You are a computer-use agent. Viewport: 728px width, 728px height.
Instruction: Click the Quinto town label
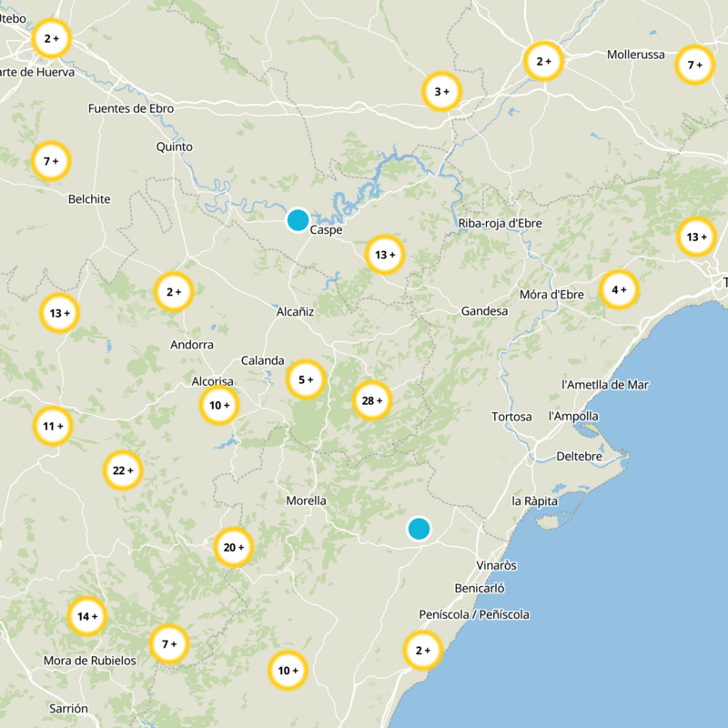174,147
